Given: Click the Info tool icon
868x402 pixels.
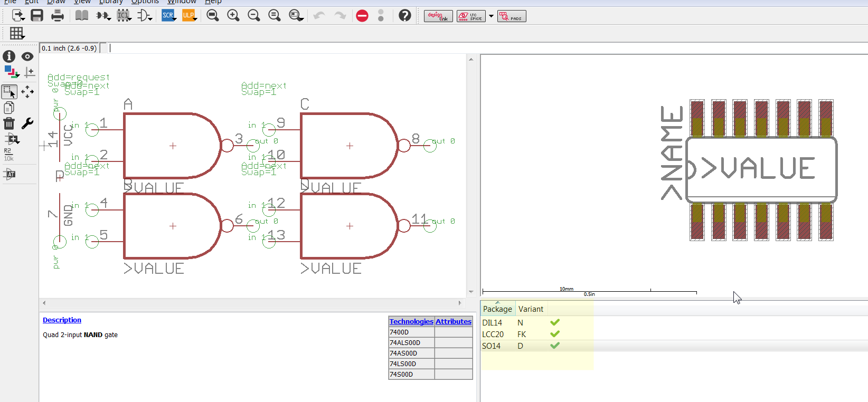Looking at the screenshot, I should tap(9, 56).
